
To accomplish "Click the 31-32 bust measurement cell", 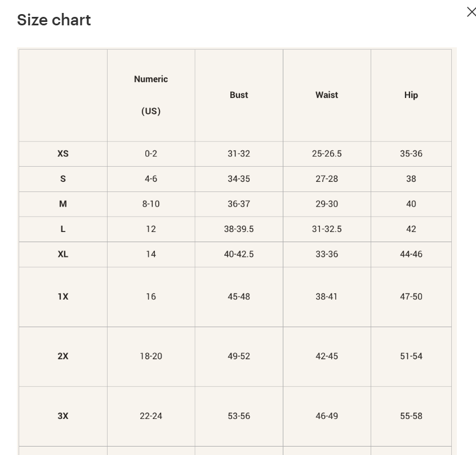I will point(239,153).
